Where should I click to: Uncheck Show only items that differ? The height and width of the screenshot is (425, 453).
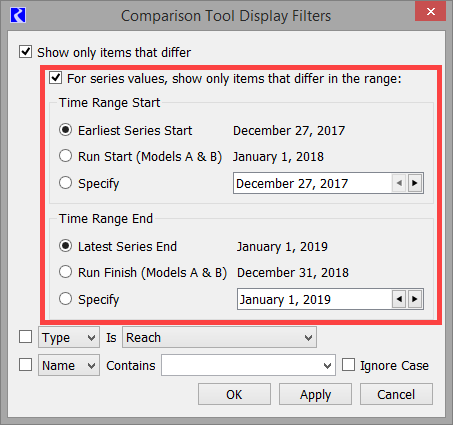point(26,52)
